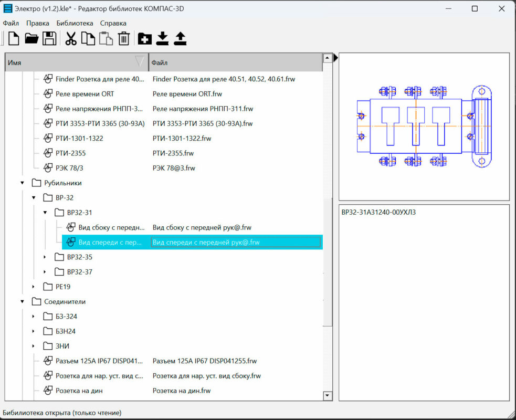Click the fragment icon beside Вид сбоку с передн...
The width and height of the screenshot is (516, 420).
coord(70,227)
